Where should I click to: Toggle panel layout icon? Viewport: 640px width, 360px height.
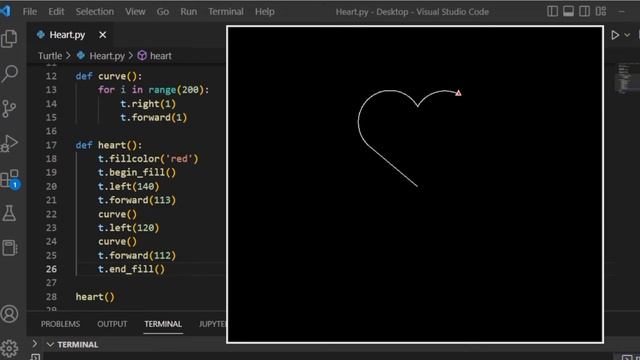pos(568,11)
